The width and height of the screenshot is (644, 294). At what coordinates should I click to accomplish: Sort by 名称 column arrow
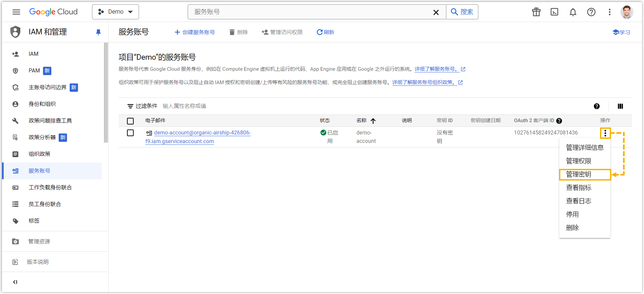(x=373, y=121)
